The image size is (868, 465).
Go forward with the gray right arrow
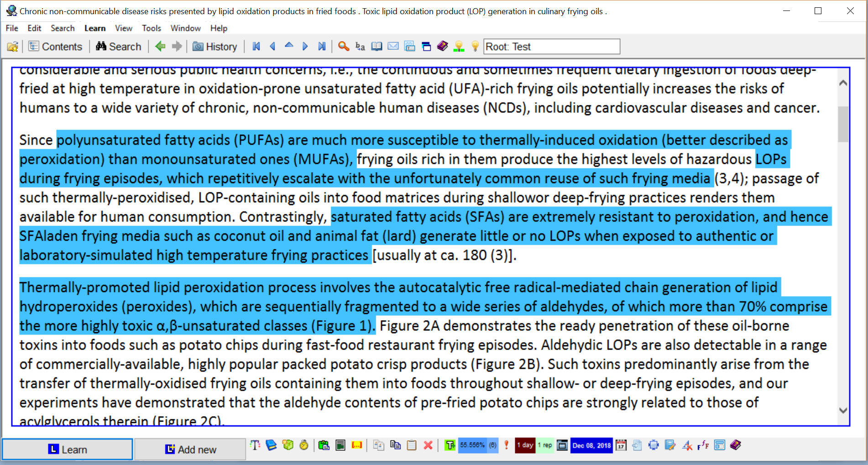tap(177, 47)
